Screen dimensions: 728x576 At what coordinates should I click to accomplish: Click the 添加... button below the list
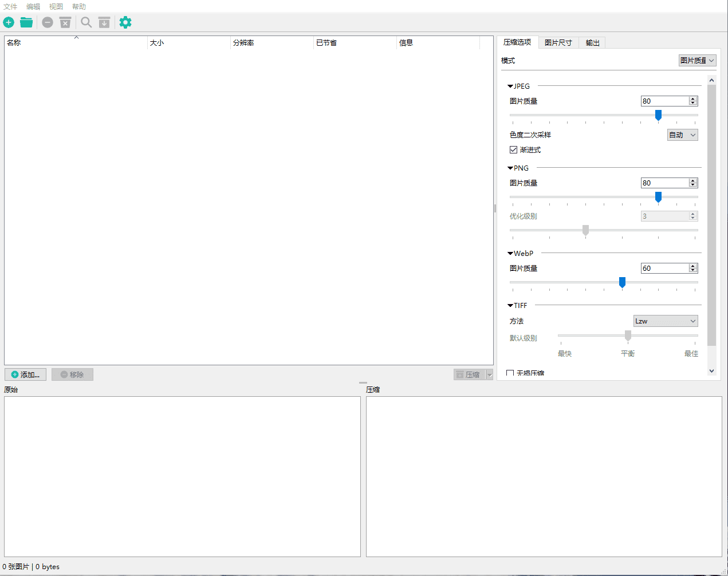pos(26,374)
